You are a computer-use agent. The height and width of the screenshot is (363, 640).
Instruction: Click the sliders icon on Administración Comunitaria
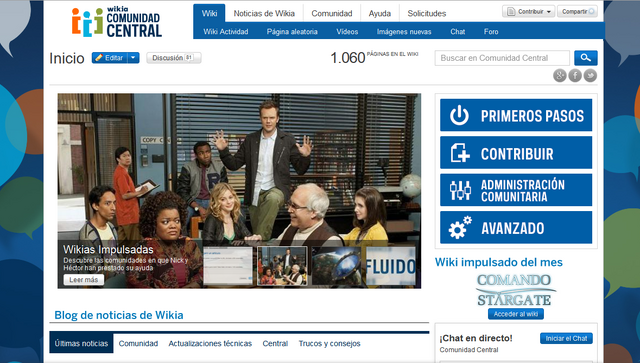coord(460,190)
